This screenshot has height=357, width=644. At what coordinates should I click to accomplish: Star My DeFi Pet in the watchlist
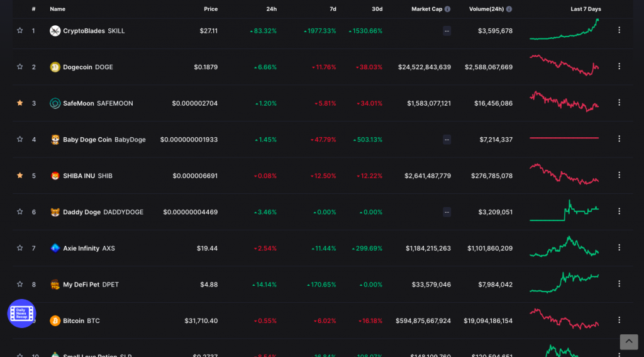[x=19, y=284]
